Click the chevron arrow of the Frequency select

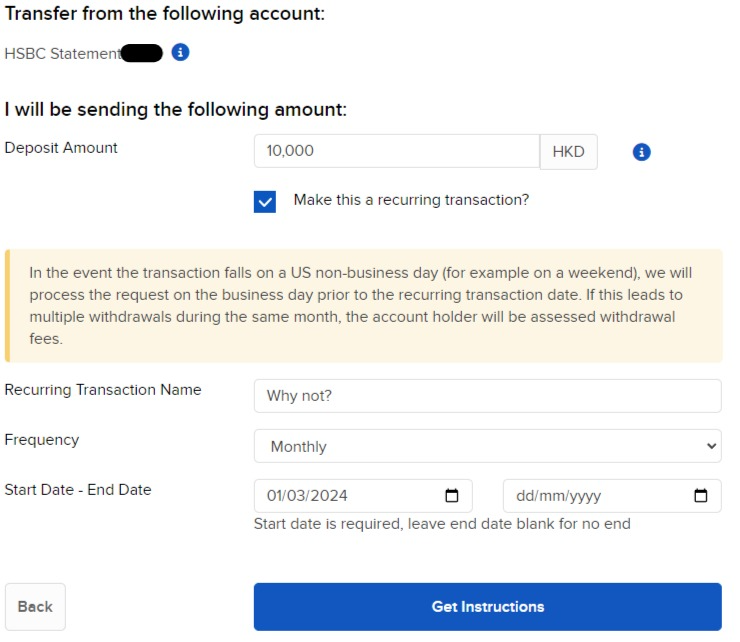[711, 446]
